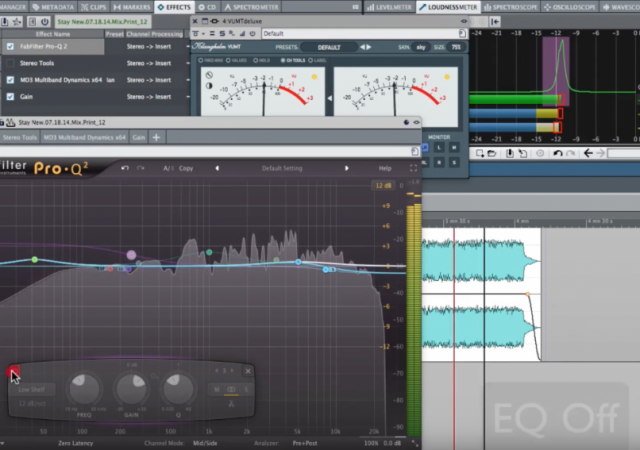Click the VUMT plugin bypass power icon

[253, 33]
